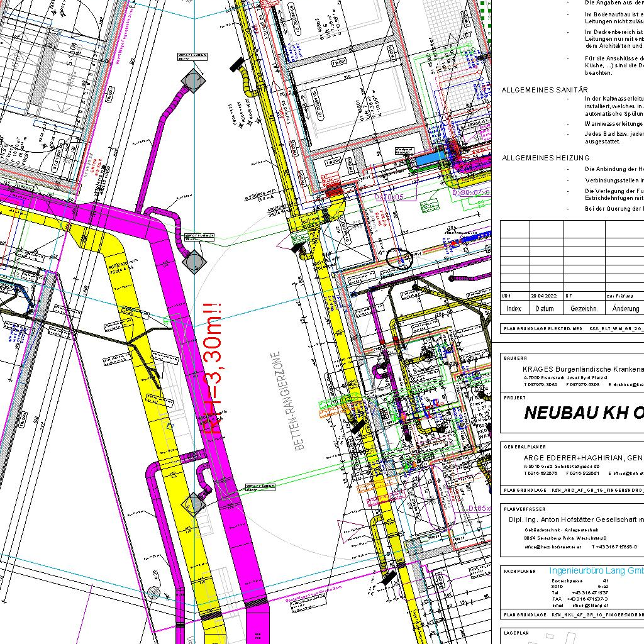Click the solid red block above the yellow elbow

pyautogui.click(x=332, y=188)
